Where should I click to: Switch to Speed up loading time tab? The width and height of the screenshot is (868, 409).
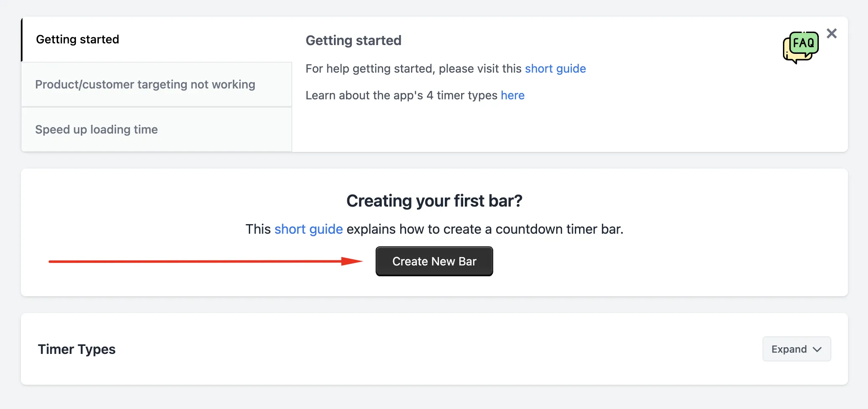(x=157, y=129)
